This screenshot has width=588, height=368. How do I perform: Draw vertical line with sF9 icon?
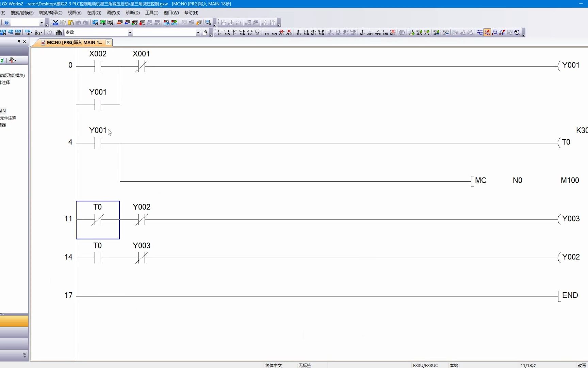coord(274,32)
